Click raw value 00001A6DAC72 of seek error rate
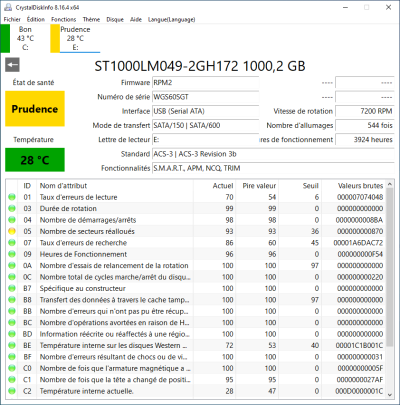This screenshot has height=405, width=400. coord(358,243)
